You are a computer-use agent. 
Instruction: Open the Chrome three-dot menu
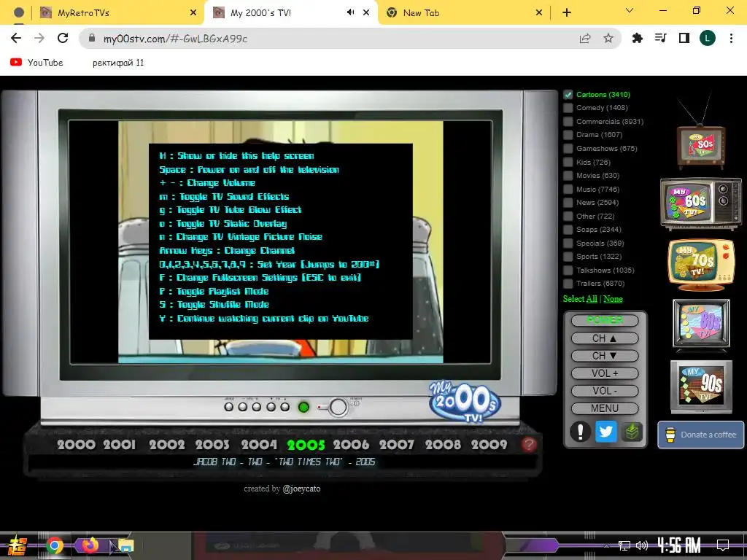(x=731, y=38)
